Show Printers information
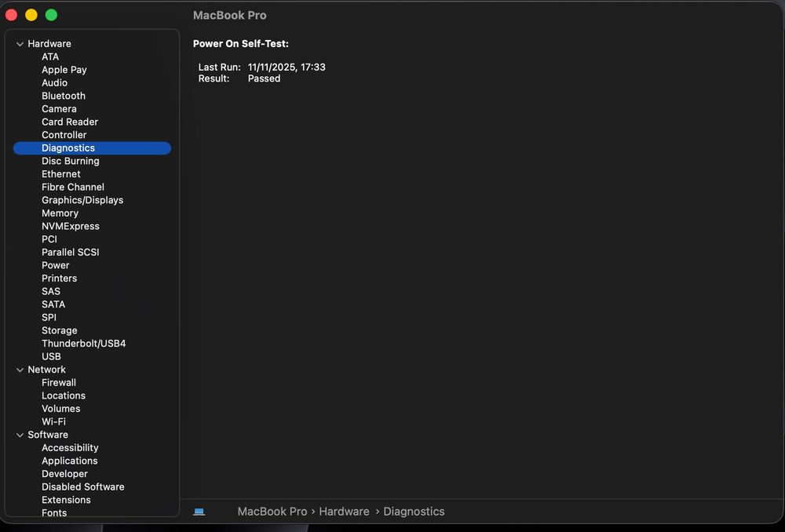Image resolution: width=785 pixels, height=532 pixels. 59,278
